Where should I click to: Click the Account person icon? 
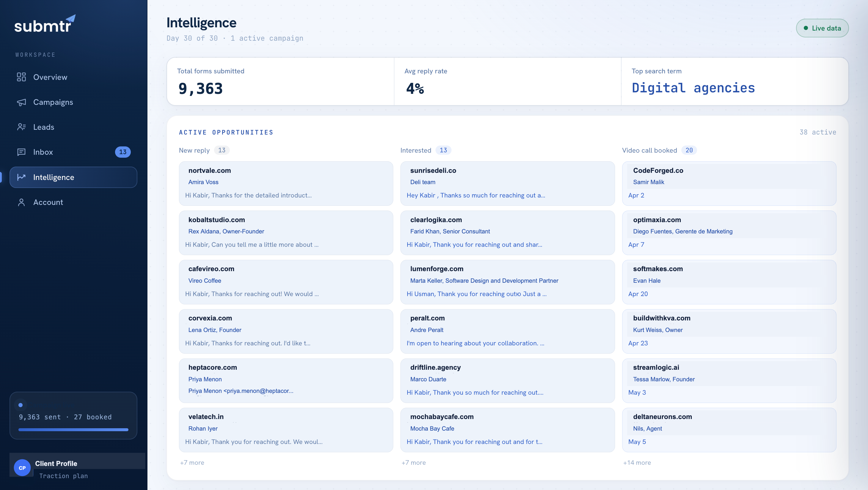click(x=21, y=202)
